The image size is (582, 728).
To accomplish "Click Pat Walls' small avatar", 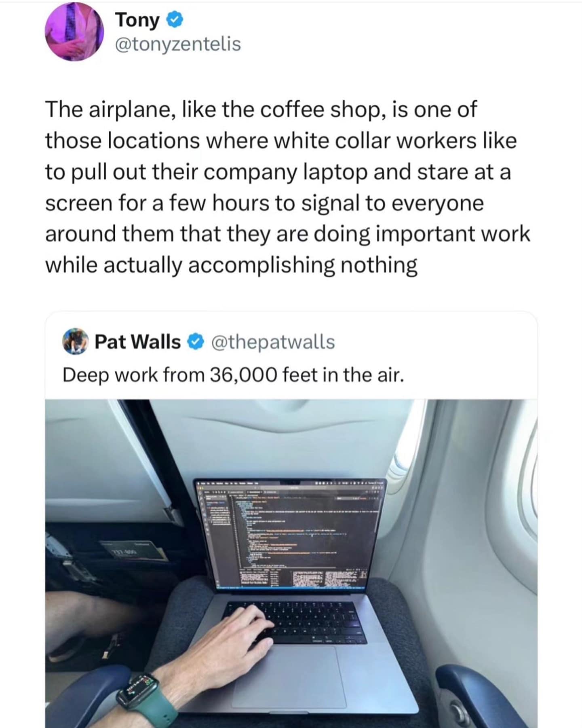I will 75,342.
